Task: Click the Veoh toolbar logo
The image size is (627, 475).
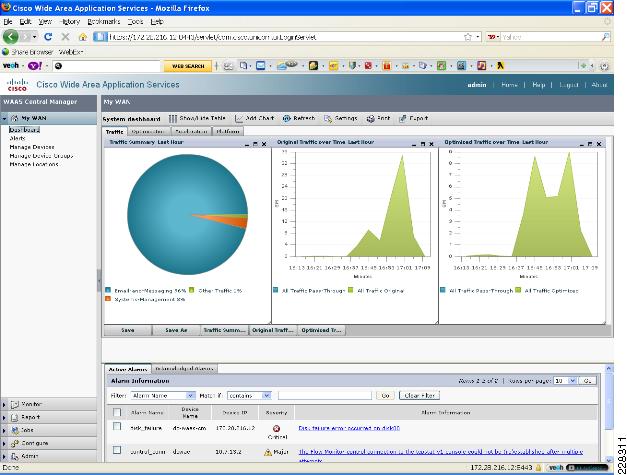Action: pos(11,66)
